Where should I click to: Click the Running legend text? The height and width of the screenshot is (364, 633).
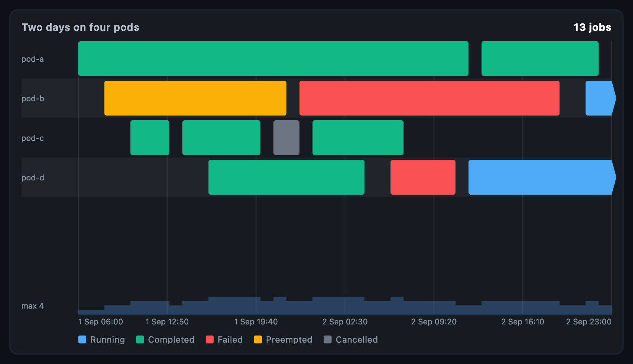(108, 339)
